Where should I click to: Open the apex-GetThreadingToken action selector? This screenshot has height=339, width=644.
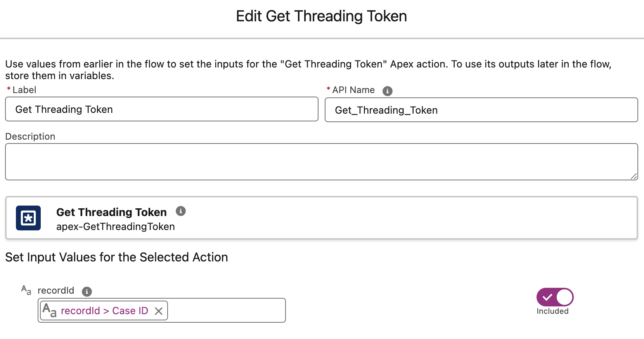(321, 218)
